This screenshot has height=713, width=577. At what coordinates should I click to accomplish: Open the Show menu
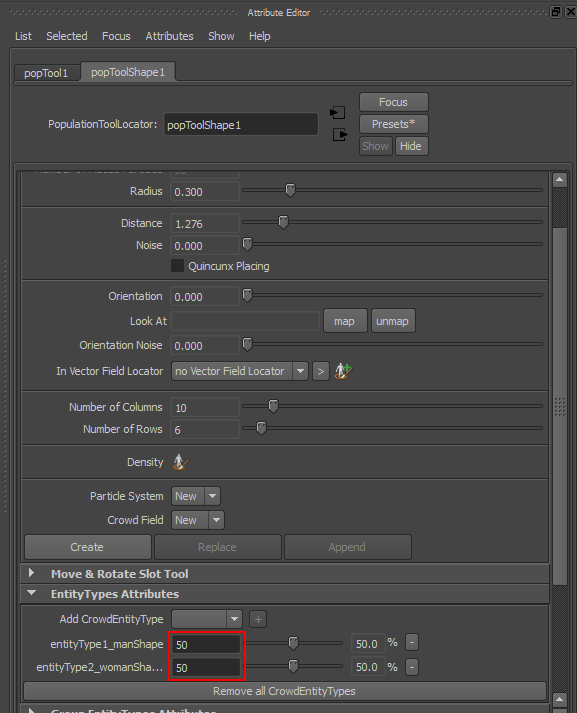click(x=221, y=36)
